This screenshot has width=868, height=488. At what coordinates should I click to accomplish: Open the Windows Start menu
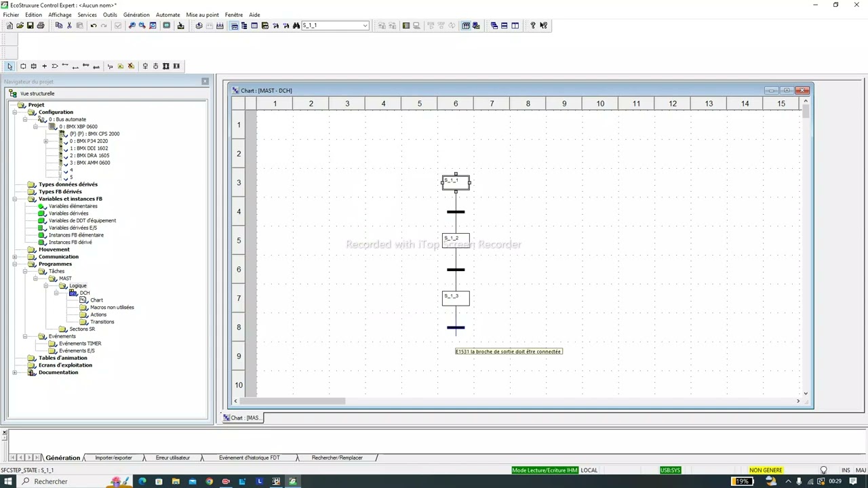8,481
